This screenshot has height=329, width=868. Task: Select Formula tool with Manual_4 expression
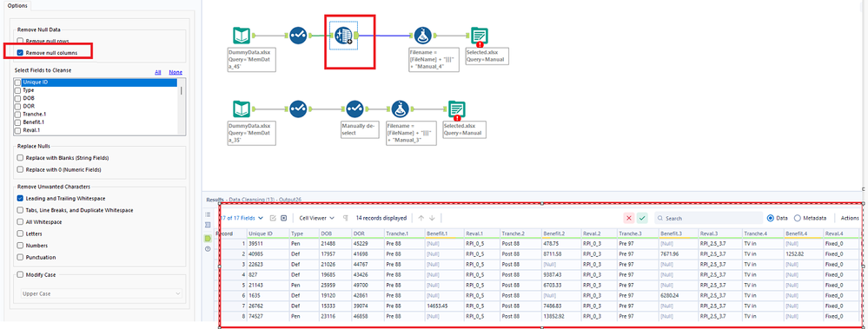coord(423,36)
